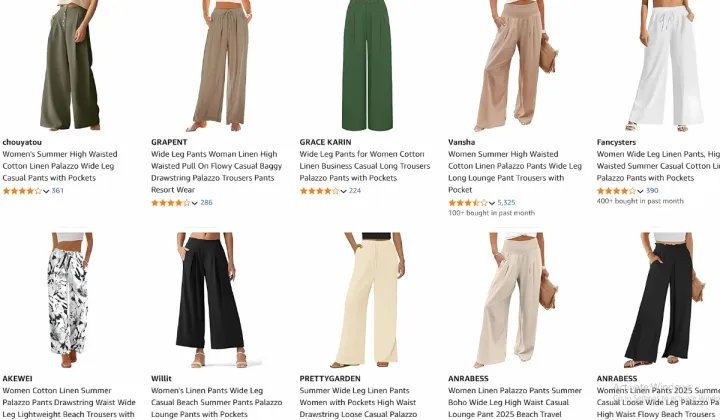The image size is (720, 420).
Task: Click the star rating of Fancysters pants
Action: (617, 191)
